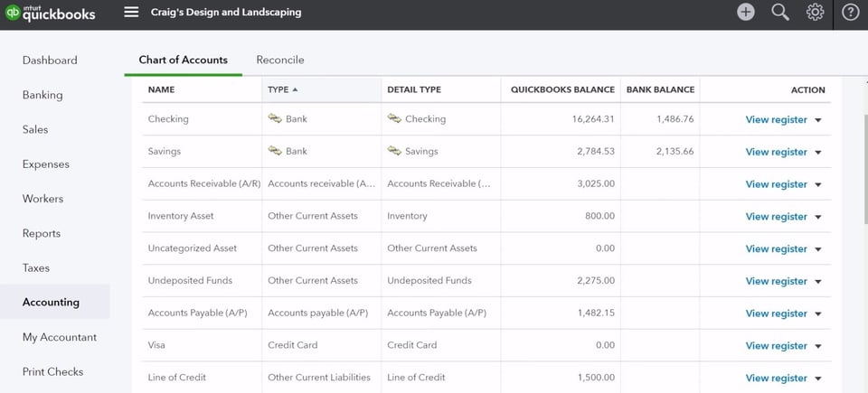Screen dimensions: 868x393
Task: Click Savings detail type icon
Action: (395, 151)
